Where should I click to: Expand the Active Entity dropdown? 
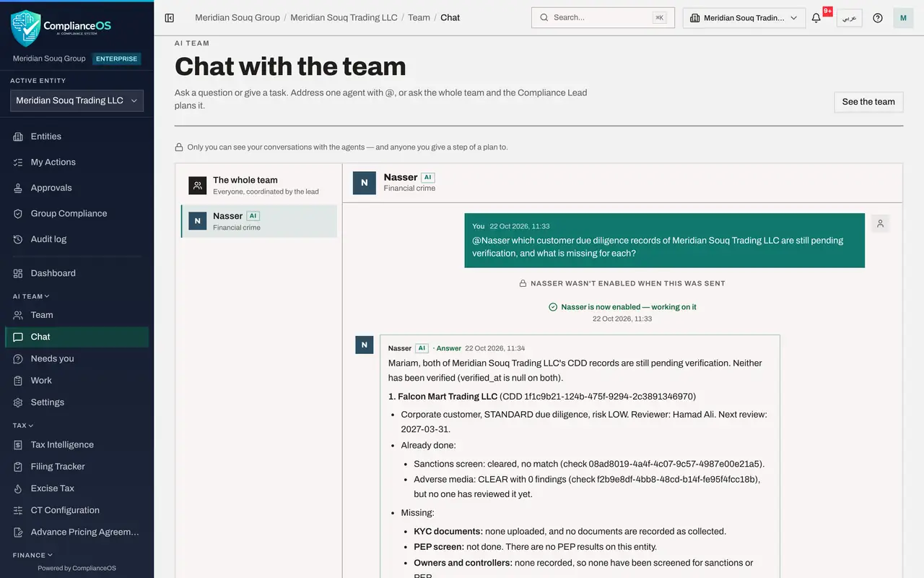pyautogui.click(x=77, y=101)
